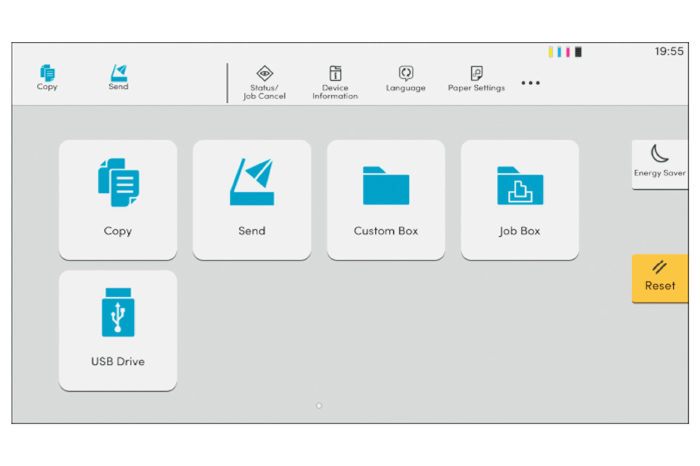Click the yellow toner level indicator
Screen dimensions: 700x466
(551, 52)
